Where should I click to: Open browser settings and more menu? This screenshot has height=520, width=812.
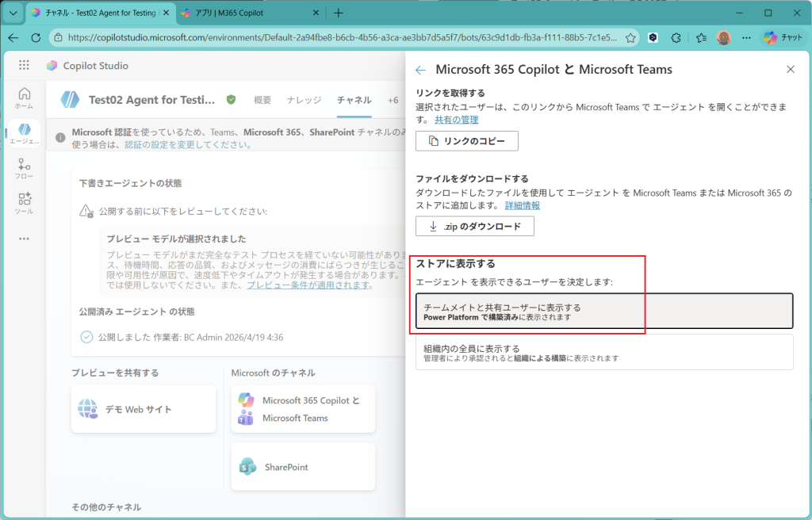(746, 37)
